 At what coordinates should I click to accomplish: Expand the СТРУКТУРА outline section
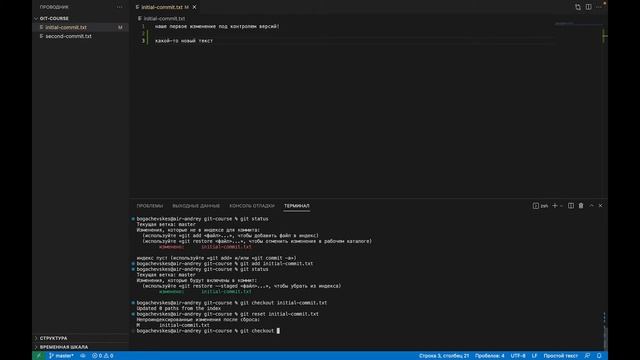(53, 338)
